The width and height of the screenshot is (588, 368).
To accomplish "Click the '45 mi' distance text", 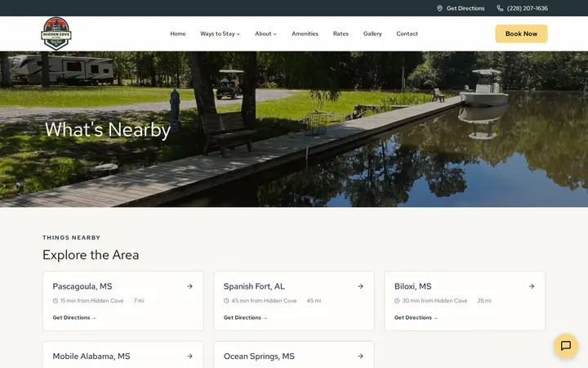I will [314, 301].
